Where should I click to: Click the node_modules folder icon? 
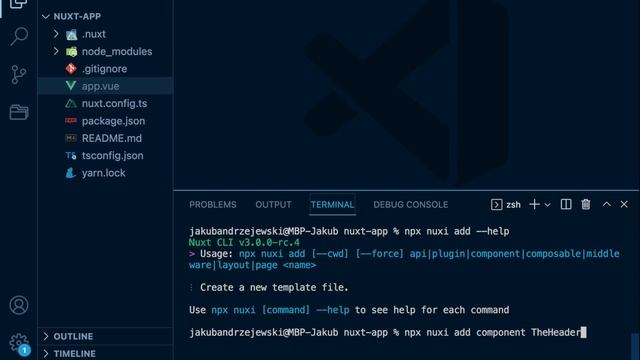(x=71, y=51)
